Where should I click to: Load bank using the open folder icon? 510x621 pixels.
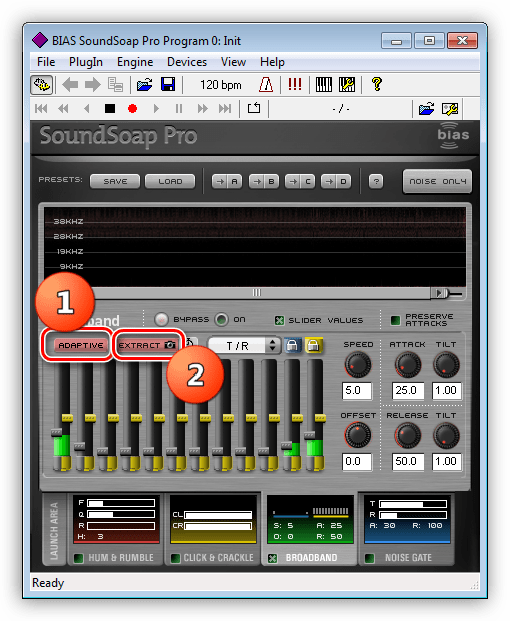pyautogui.click(x=145, y=85)
